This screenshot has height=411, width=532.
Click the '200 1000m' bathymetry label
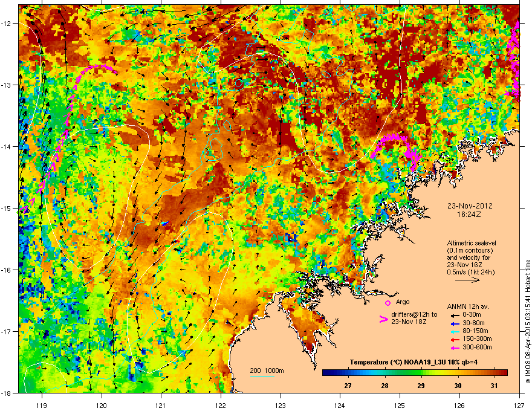[267, 371]
